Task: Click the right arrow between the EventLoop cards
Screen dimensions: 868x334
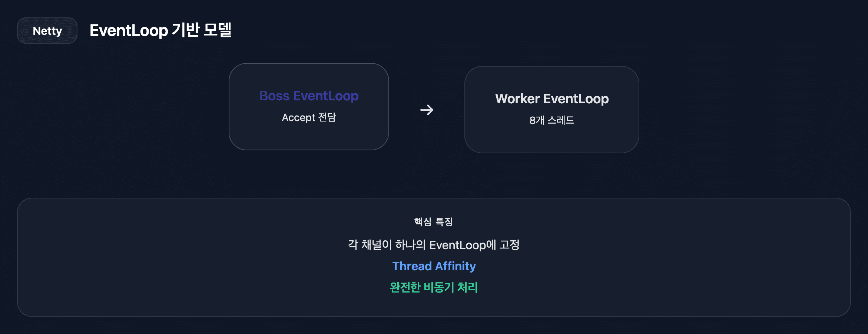Action: click(x=427, y=110)
